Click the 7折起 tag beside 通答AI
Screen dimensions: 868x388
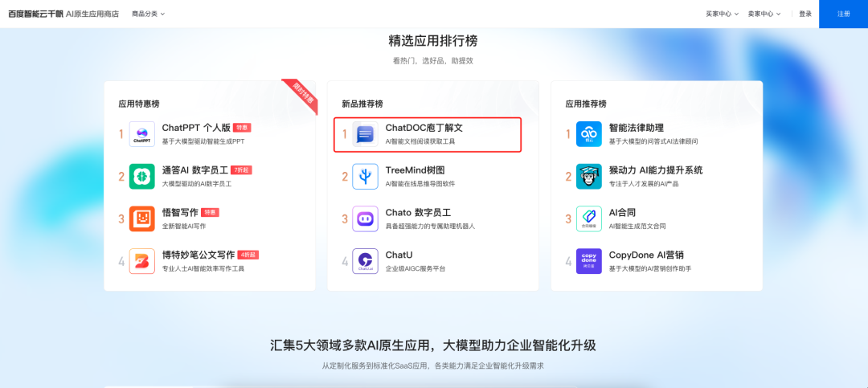coord(241,170)
